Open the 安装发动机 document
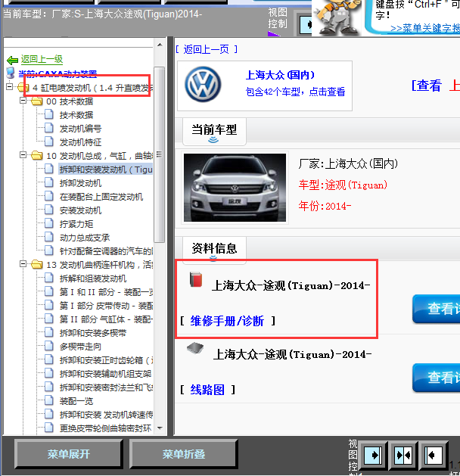460x476 pixels. pyautogui.click(x=80, y=210)
